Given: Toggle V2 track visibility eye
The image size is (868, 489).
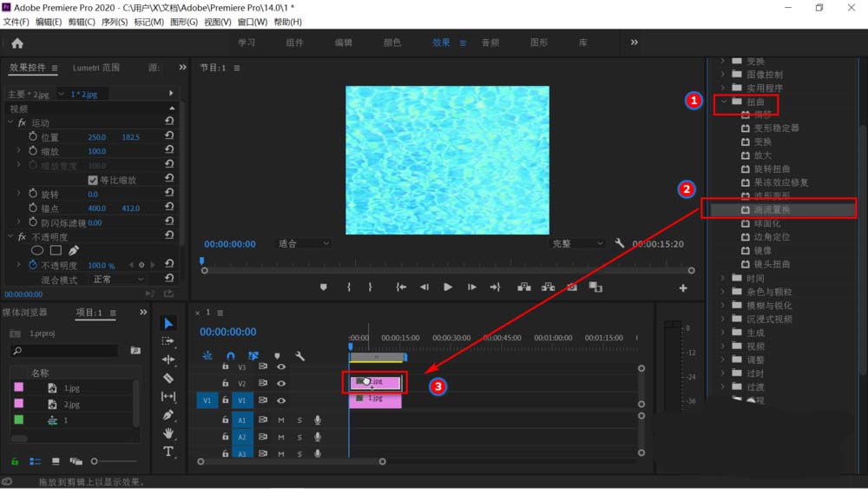Looking at the screenshot, I should click(281, 383).
